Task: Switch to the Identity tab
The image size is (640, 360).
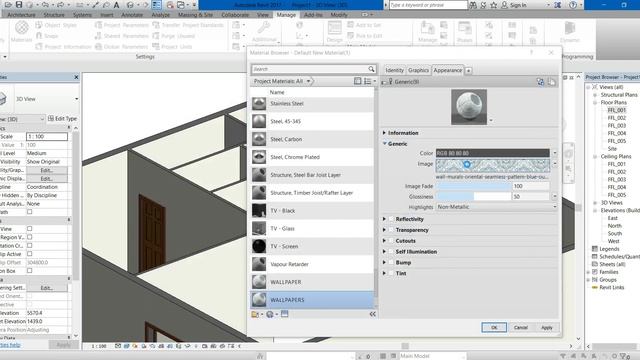Action: tap(394, 70)
